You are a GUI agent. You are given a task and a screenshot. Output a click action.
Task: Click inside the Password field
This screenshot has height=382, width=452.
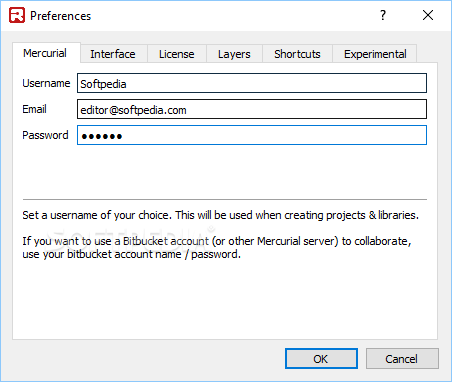tap(252, 135)
